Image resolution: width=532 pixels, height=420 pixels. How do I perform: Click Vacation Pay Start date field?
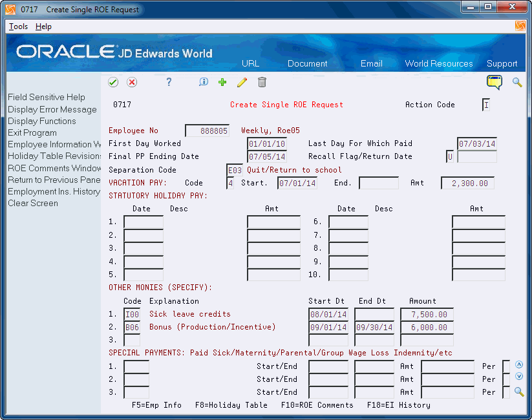tap(297, 184)
